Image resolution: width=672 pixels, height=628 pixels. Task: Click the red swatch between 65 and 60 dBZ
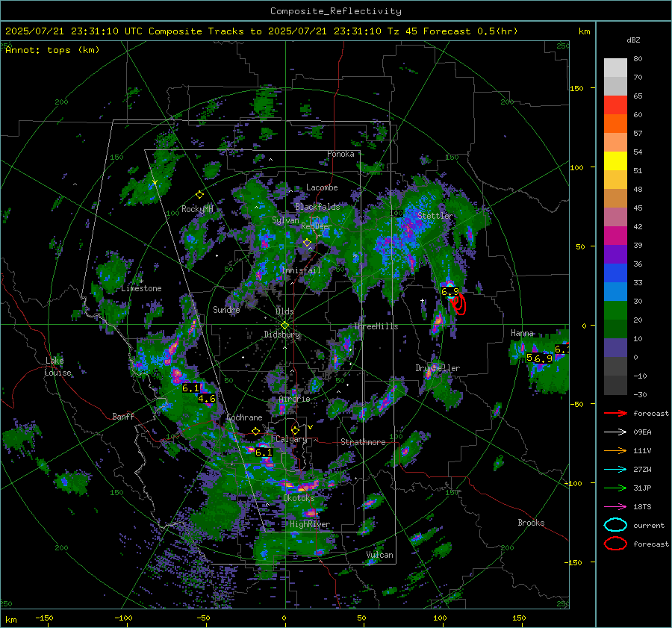615,105
